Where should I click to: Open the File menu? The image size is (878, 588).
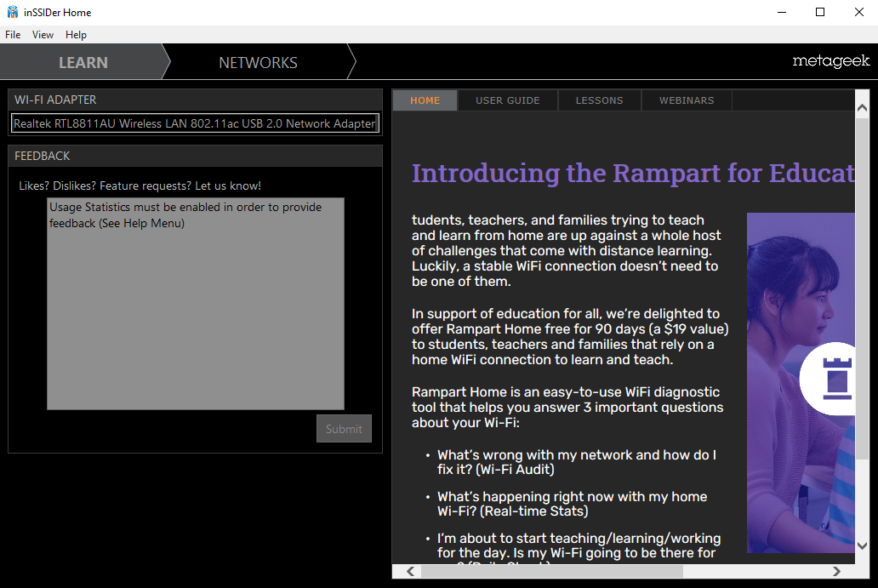[13, 35]
